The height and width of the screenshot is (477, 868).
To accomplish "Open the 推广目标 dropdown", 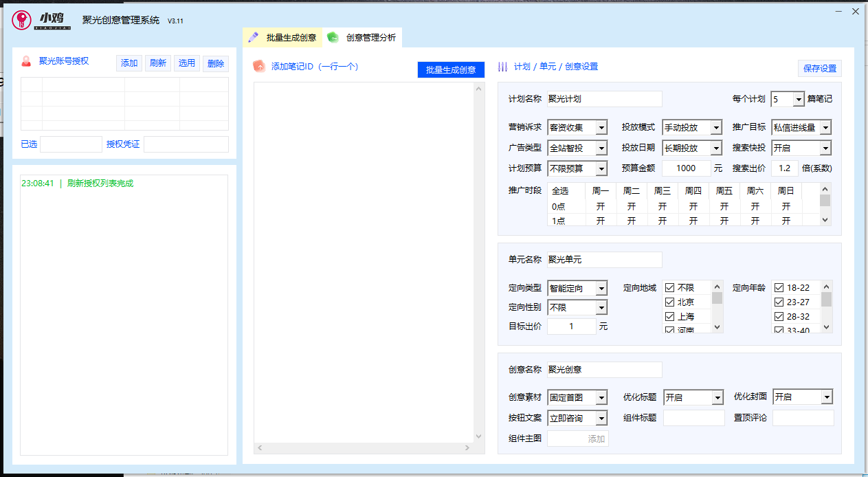I will (825, 127).
